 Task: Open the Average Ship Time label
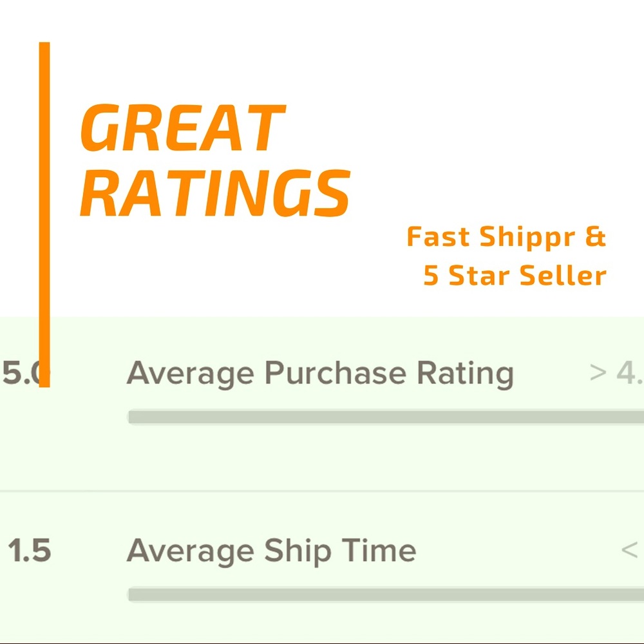coord(271,551)
